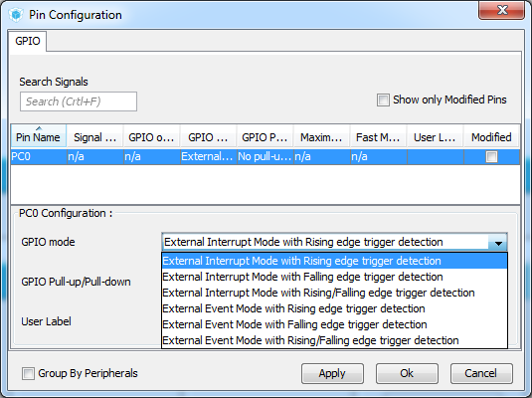Click the STM32Cube icon in title bar
This screenshot has height=398, width=532.
tap(16, 15)
